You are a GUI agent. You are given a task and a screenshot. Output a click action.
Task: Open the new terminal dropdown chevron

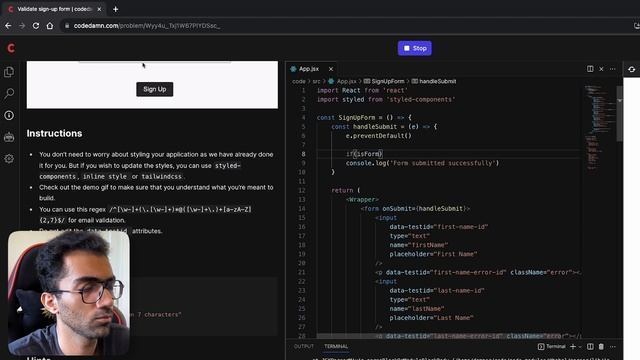[580, 347]
